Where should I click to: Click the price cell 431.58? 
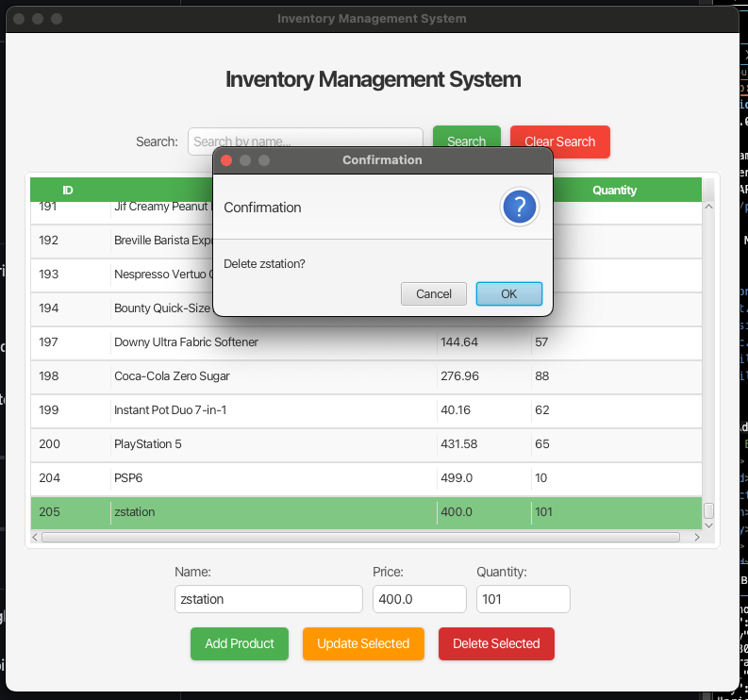[x=484, y=443]
